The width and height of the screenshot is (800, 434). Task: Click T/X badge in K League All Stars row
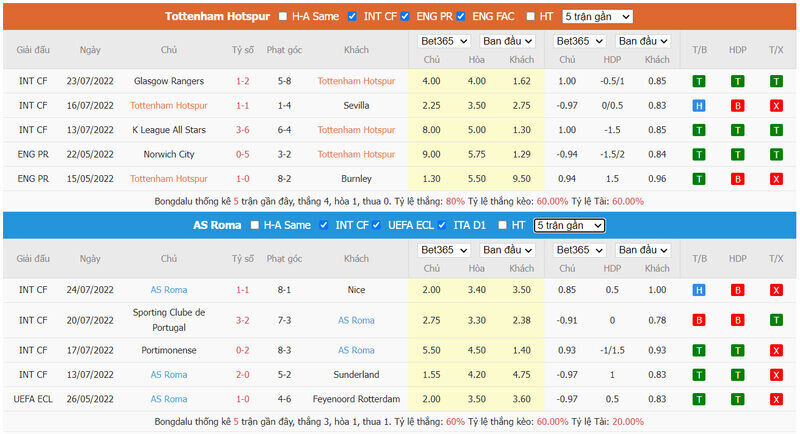coord(776,130)
